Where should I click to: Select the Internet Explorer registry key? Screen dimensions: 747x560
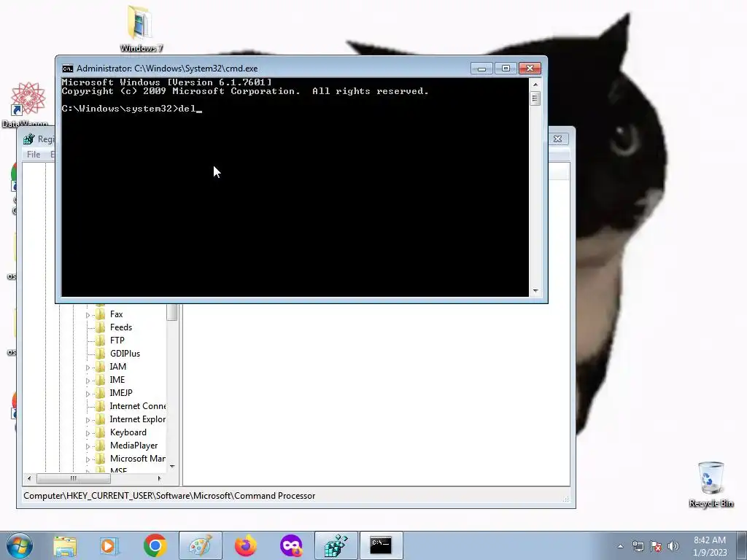[x=138, y=419]
